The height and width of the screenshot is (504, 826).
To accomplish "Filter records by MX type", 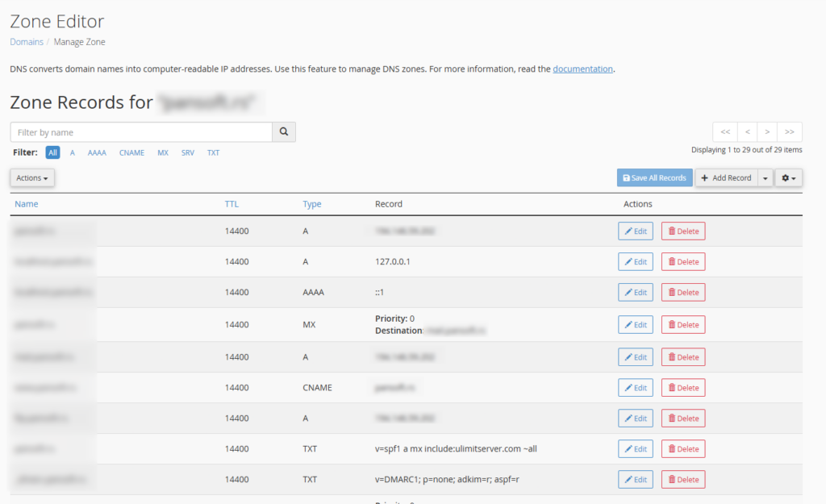I will pos(163,152).
